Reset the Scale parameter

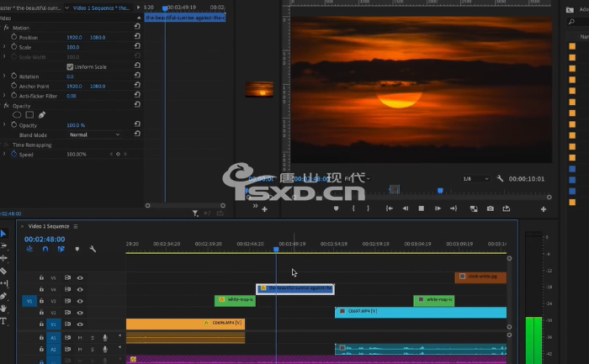coord(137,47)
